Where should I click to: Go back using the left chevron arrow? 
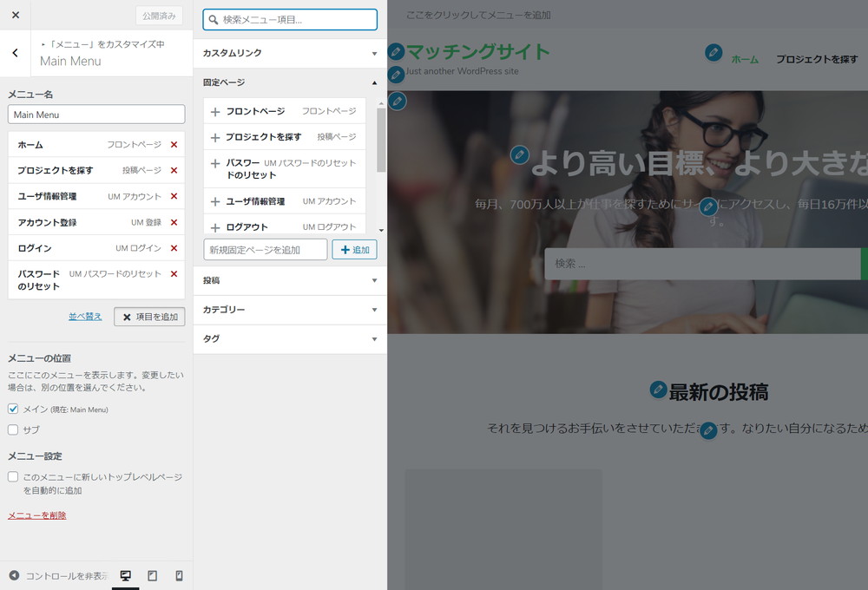[15, 53]
